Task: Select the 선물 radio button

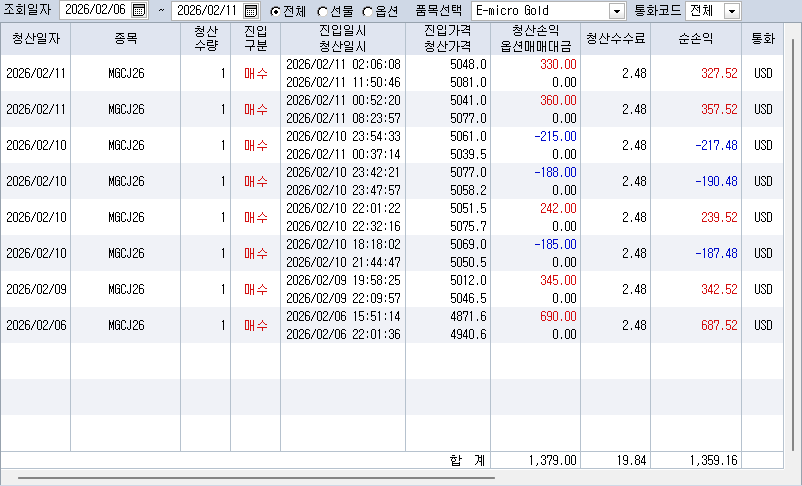Action: tap(322, 11)
